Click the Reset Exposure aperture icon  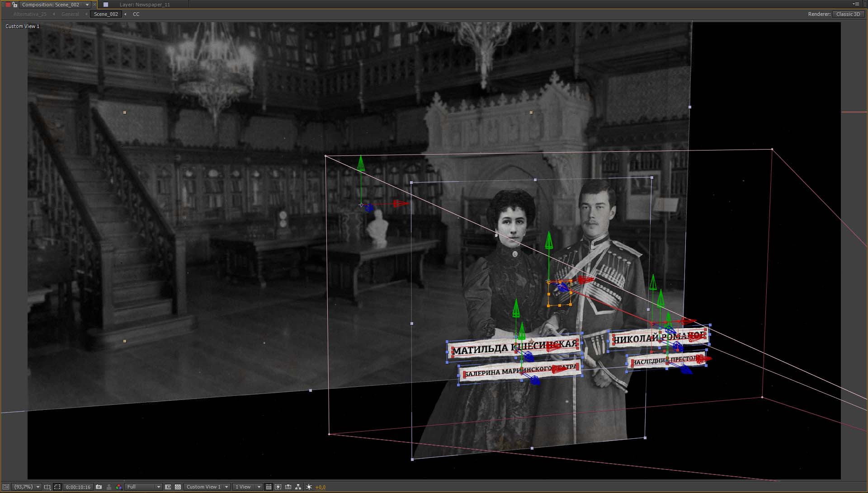point(309,487)
